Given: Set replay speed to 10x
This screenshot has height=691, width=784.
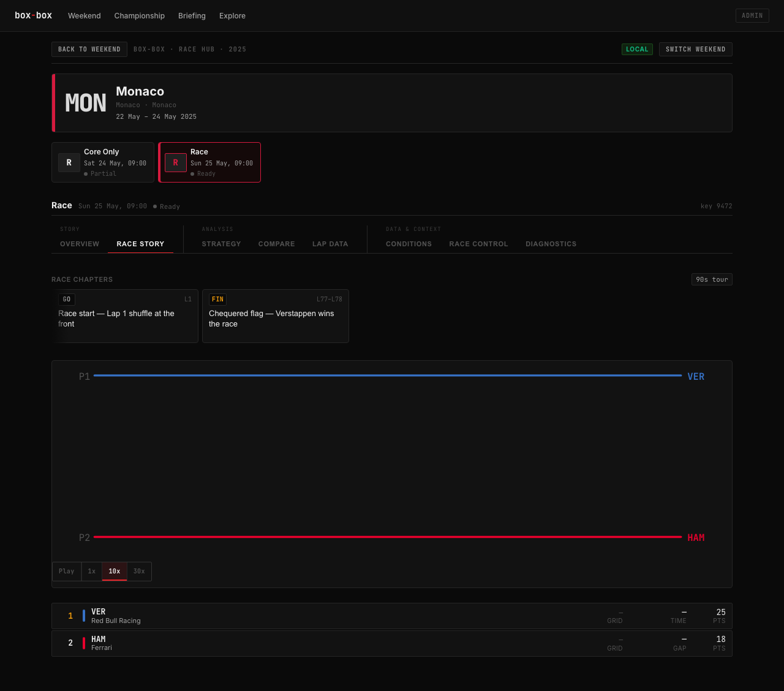Looking at the screenshot, I should point(115,572).
